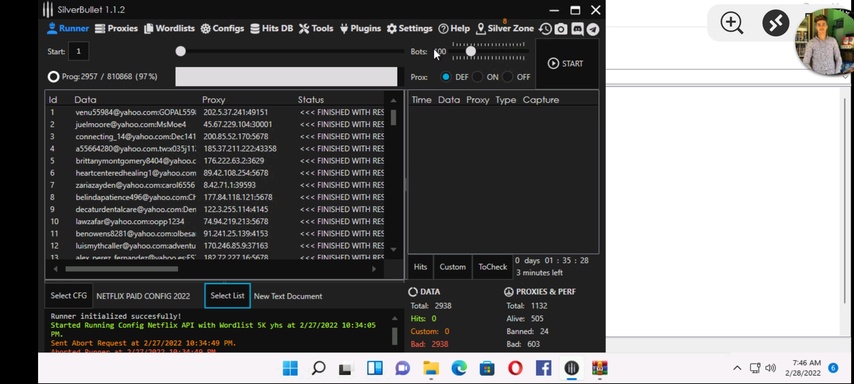The image size is (854, 384).
Task: Click the zoom-in magnifier icon
Action: pyautogui.click(x=731, y=23)
